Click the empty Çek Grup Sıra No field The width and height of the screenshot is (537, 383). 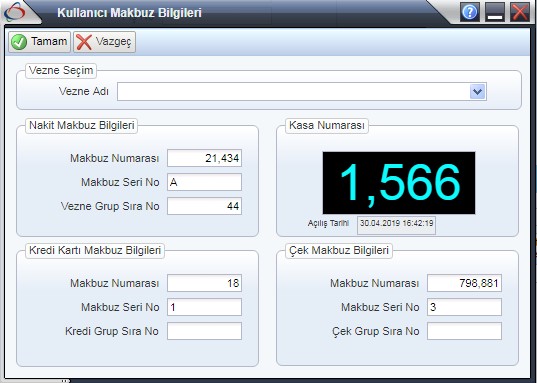(464, 331)
